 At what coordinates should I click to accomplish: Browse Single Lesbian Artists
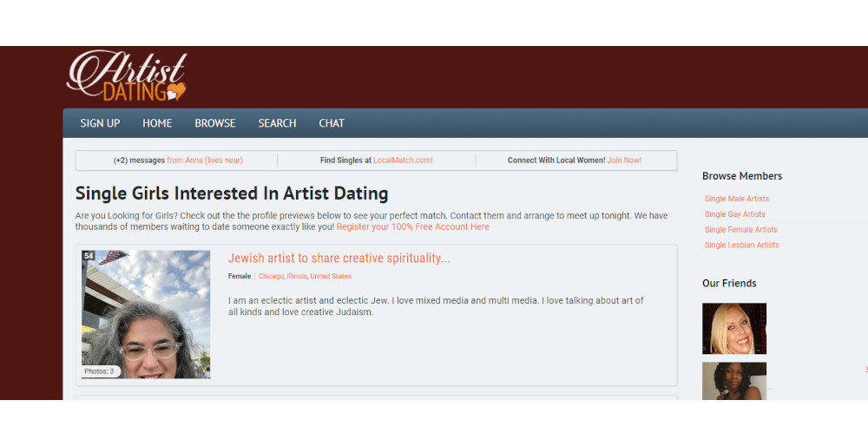(x=742, y=246)
